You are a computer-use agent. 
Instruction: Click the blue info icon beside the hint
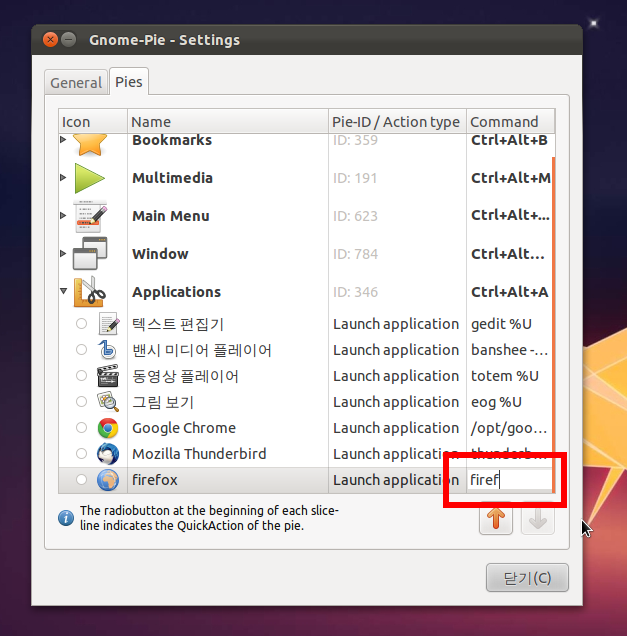click(66, 518)
